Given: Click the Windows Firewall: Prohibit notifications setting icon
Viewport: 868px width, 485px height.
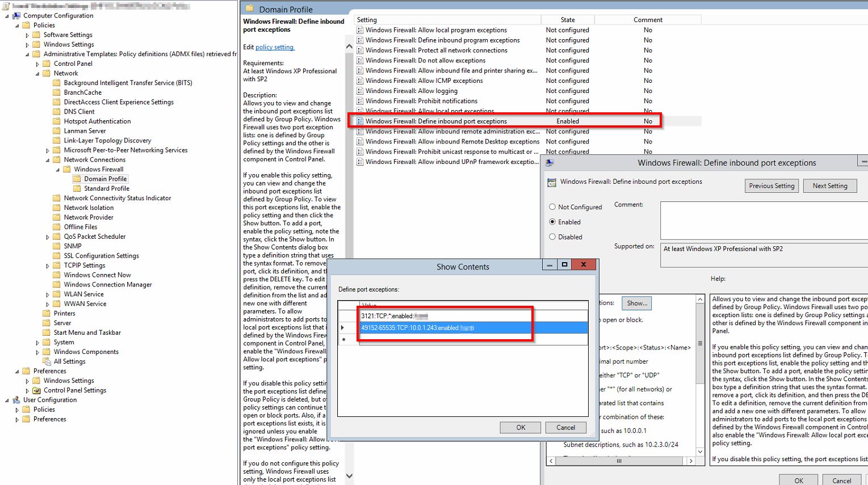Looking at the screenshot, I should [360, 100].
